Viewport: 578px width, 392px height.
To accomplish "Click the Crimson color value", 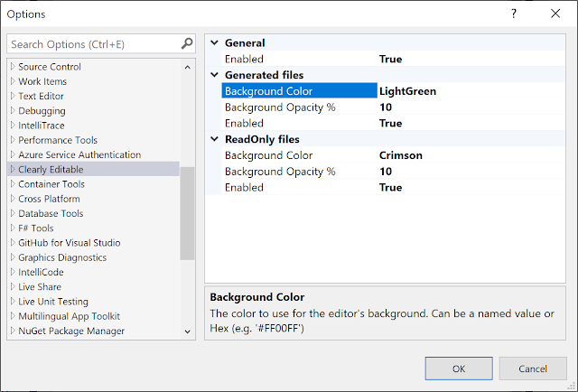I will (401, 155).
